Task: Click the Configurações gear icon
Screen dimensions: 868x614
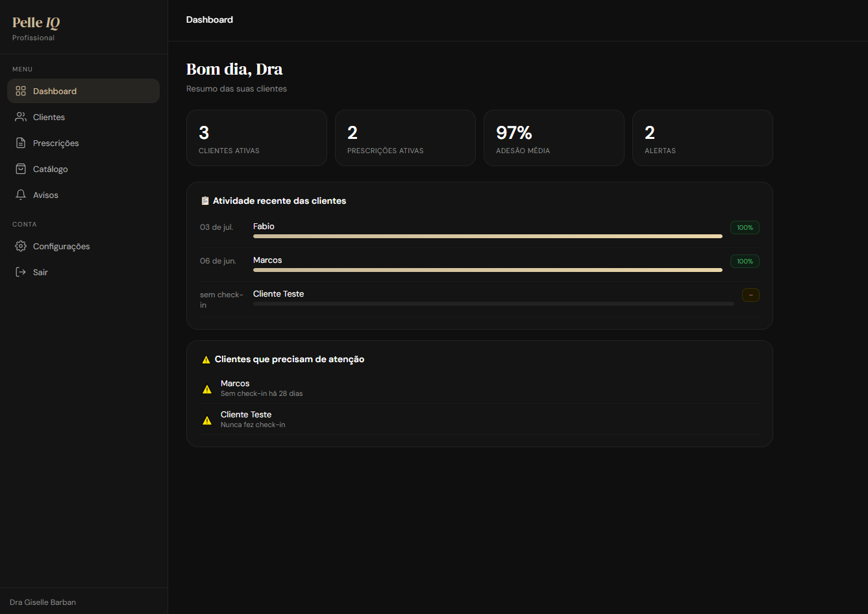Action: 21,246
